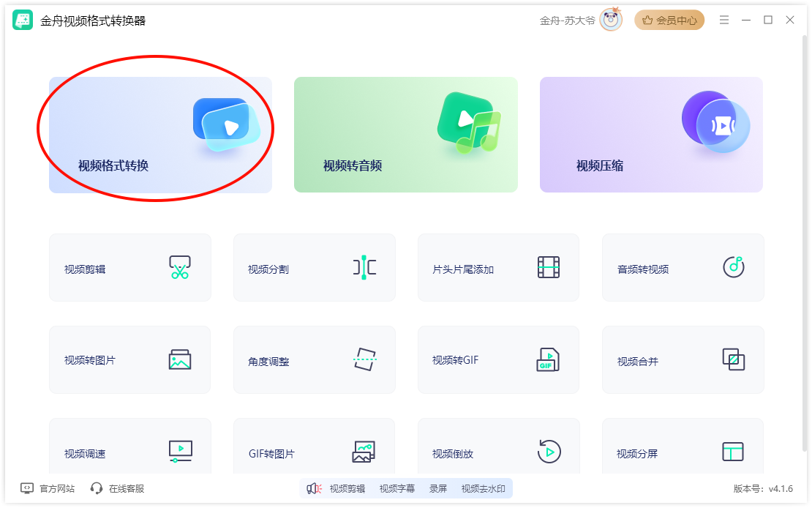Select the 视频转图片 tile label
The width and height of the screenshot is (812, 508).
pos(89,360)
